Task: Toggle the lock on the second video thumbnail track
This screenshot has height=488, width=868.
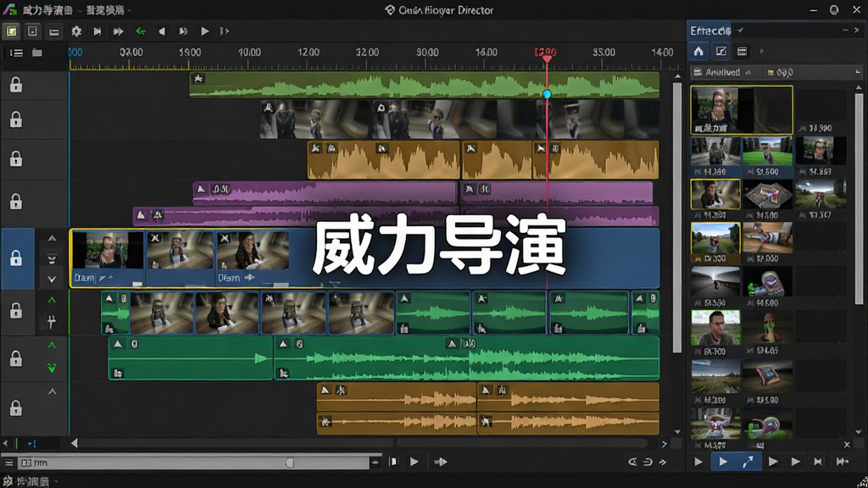Action: (x=16, y=119)
